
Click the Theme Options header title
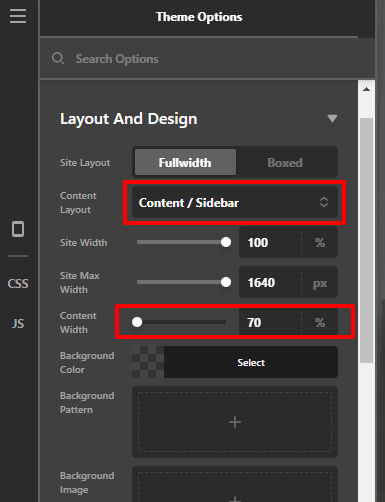click(199, 17)
